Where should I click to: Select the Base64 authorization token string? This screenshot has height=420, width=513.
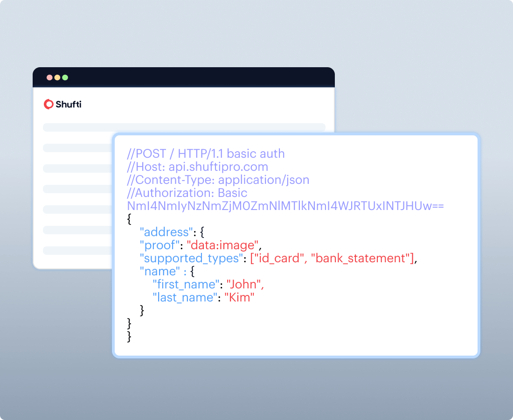285,206
